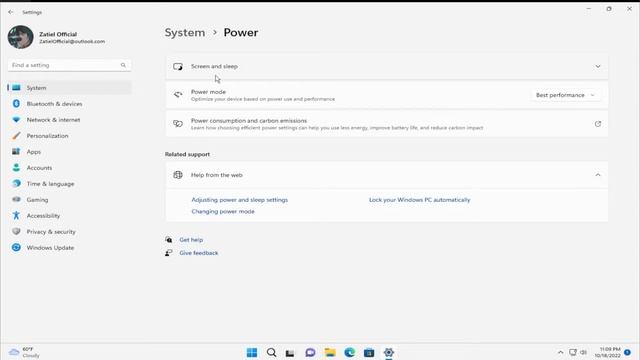Open the Accounts settings category
Image resolution: width=640 pixels, height=360 pixels.
coord(69,167)
